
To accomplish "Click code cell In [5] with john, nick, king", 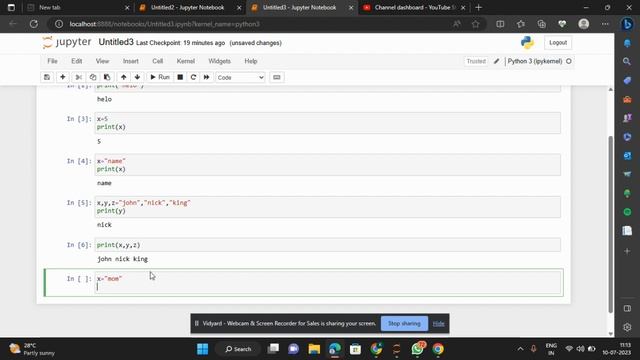I will pyautogui.click(x=328, y=207).
